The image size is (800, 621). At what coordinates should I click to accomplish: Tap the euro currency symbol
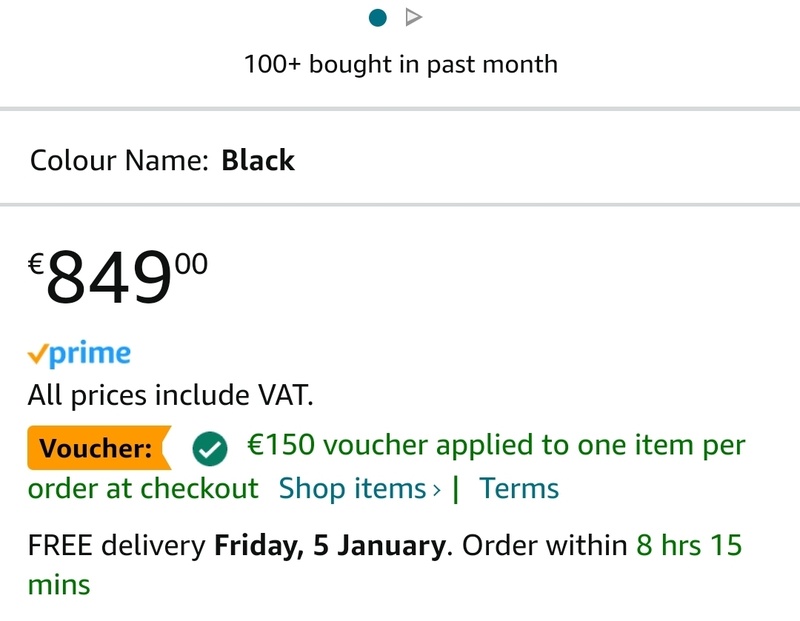35,263
